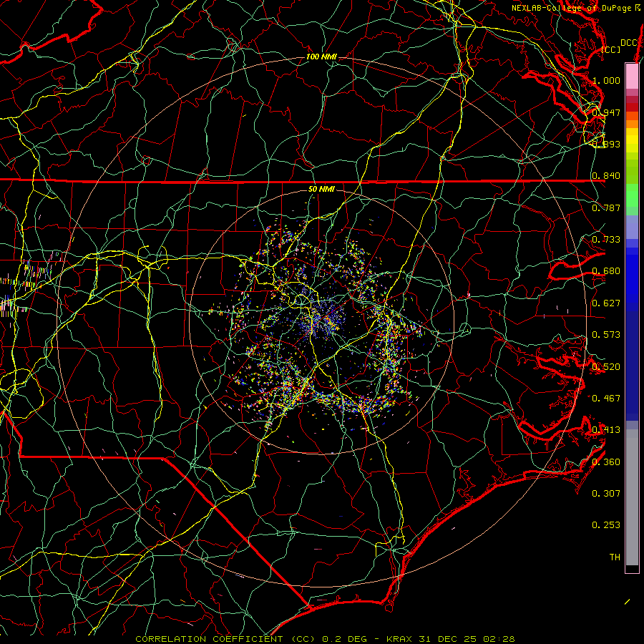Click the TH threshold label on the scale
This screenshot has width=644, height=644.
pyautogui.click(x=615, y=557)
